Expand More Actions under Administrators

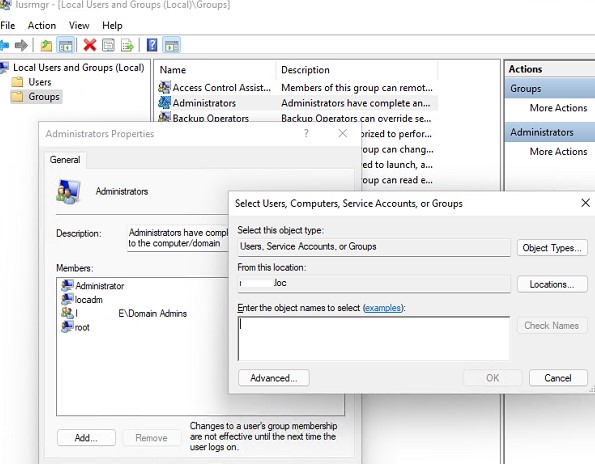(558, 151)
